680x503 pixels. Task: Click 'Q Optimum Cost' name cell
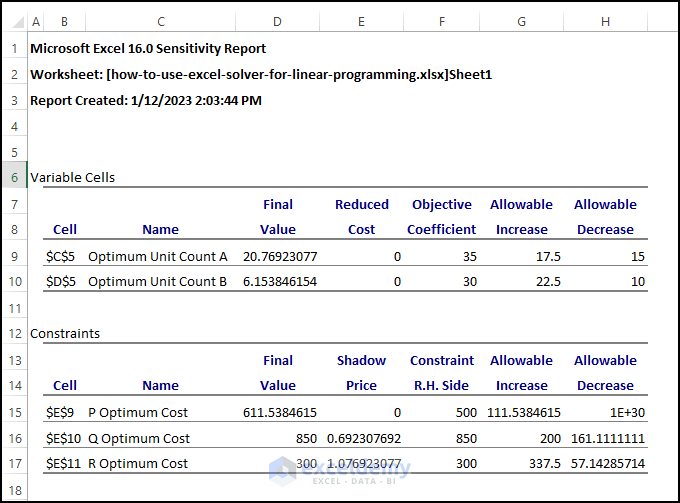(x=139, y=438)
